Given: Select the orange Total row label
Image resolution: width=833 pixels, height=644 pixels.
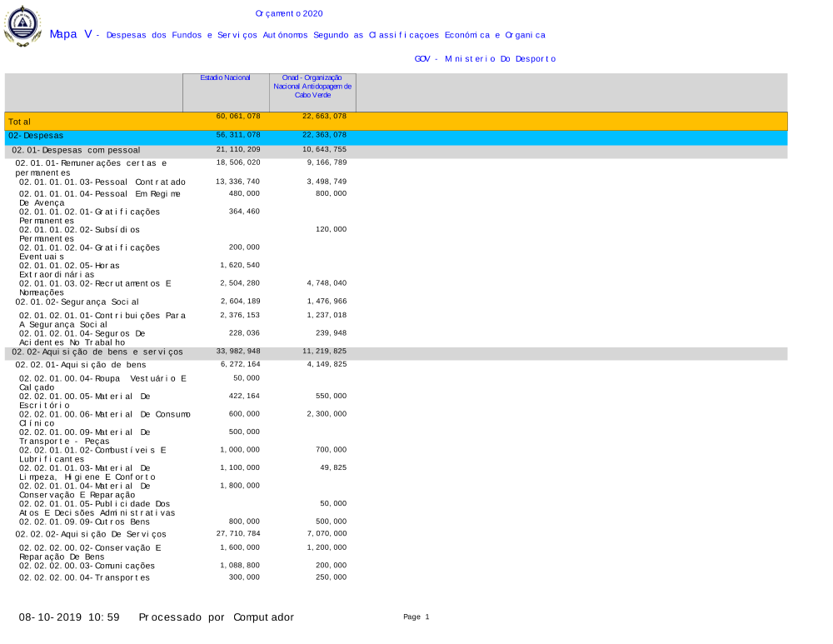Looking at the screenshot, I should click(20, 122).
